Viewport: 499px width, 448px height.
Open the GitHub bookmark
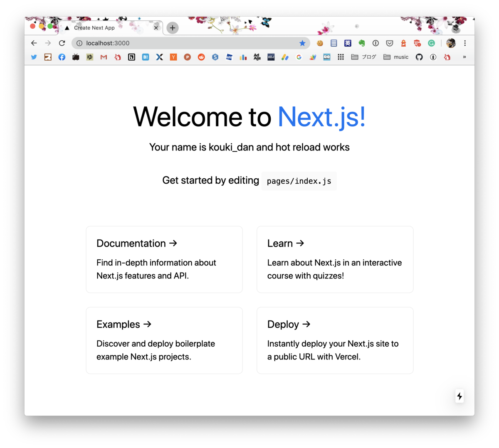coord(419,57)
